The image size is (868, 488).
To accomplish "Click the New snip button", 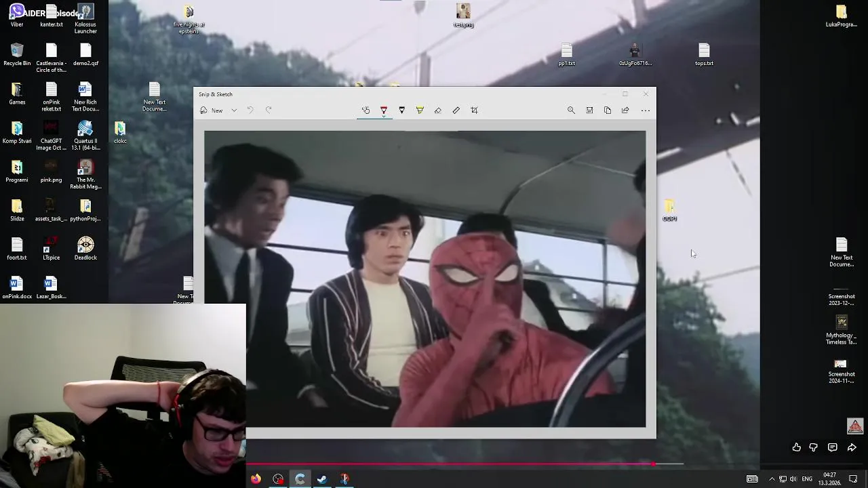I will tap(212, 110).
